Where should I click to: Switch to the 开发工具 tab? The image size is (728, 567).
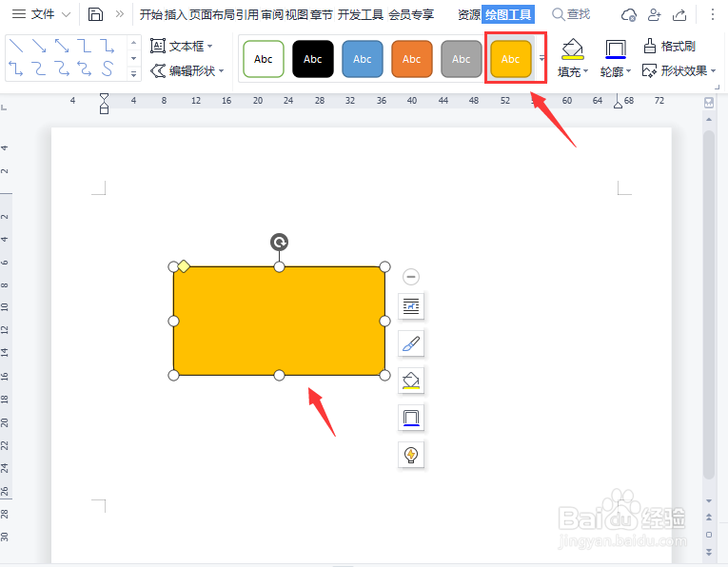[x=361, y=15]
